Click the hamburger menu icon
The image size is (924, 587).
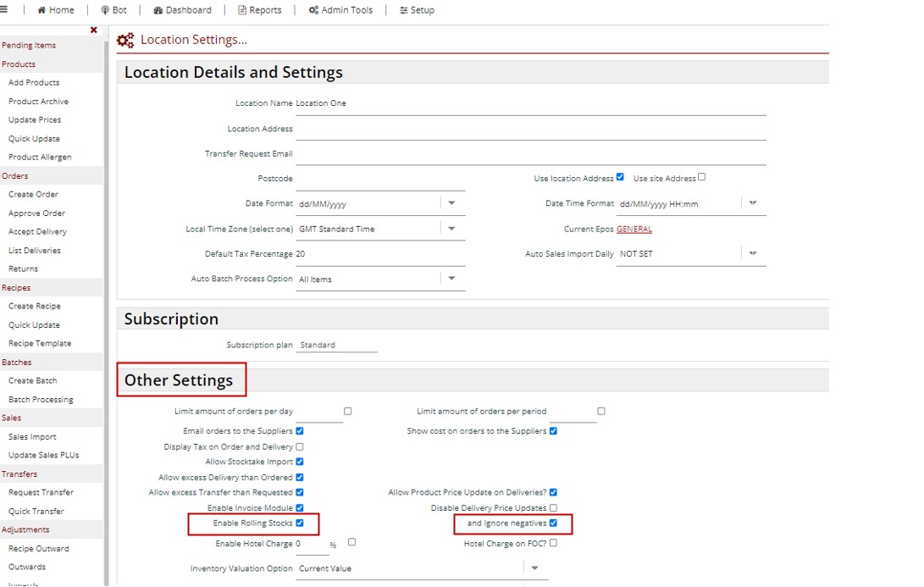click(4, 10)
